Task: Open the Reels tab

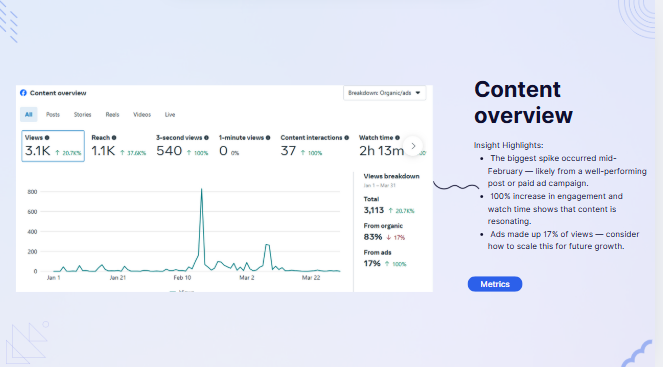Action: coord(112,115)
